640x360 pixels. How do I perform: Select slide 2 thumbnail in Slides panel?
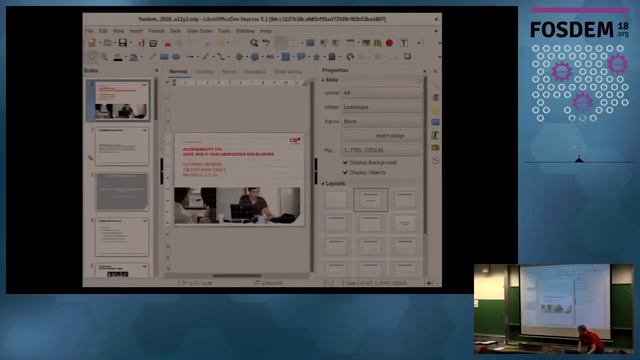click(122, 147)
